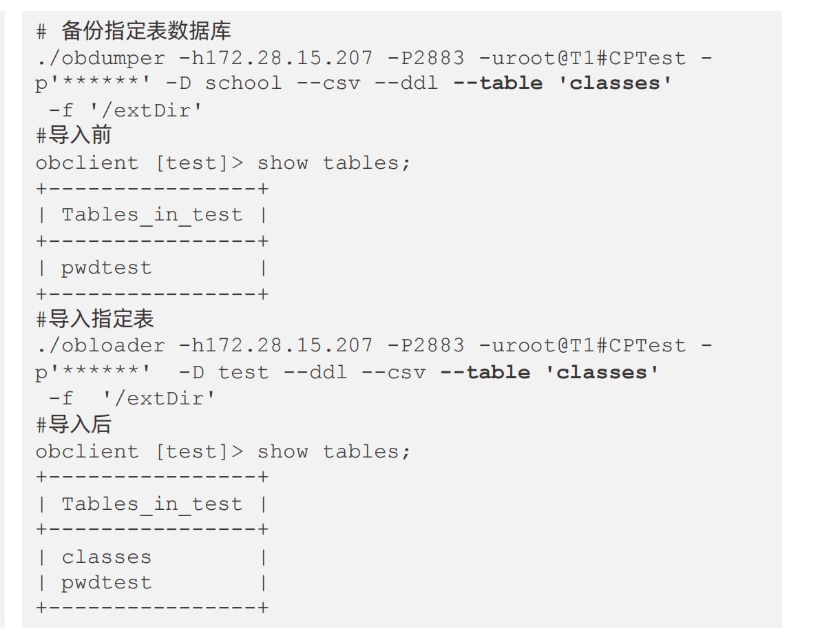
Task: Click bold --table 'classes' in obloader command
Action: coord(549,373)
